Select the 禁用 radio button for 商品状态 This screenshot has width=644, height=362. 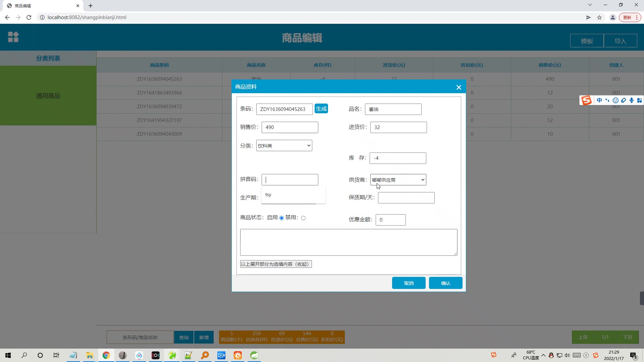304,218
